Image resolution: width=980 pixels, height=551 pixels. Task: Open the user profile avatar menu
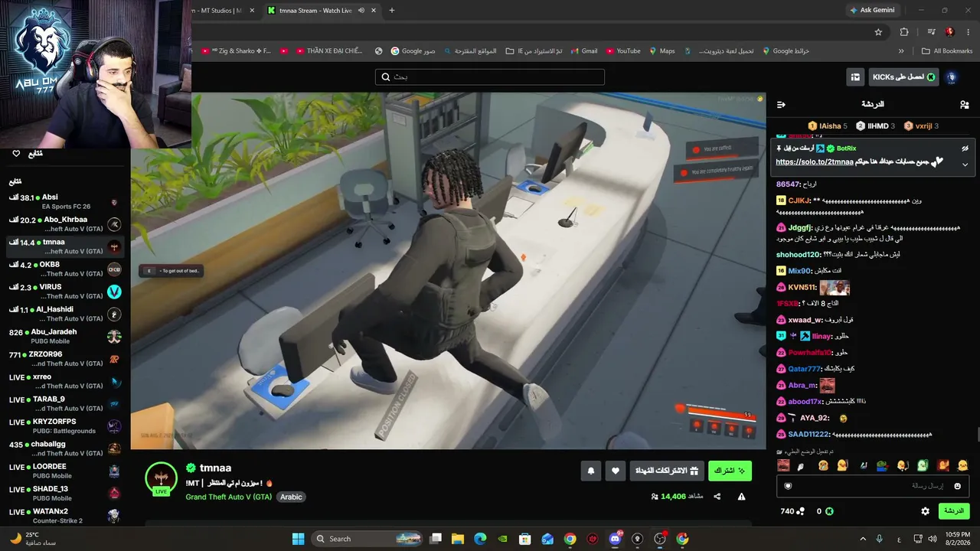click(x=952, y=77)
